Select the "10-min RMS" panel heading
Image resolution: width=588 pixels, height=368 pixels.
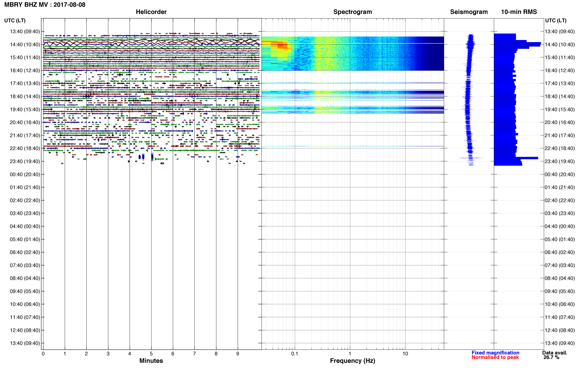coord(519,12)
